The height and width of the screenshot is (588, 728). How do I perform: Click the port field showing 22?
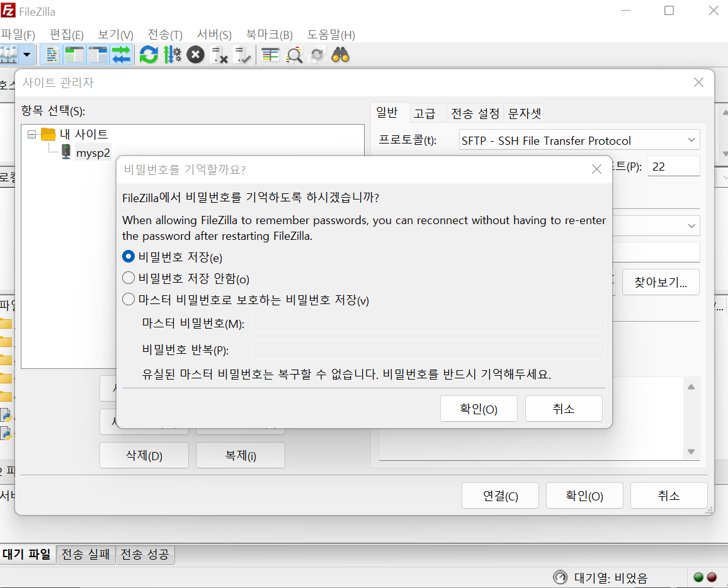[x=673, y=166]
